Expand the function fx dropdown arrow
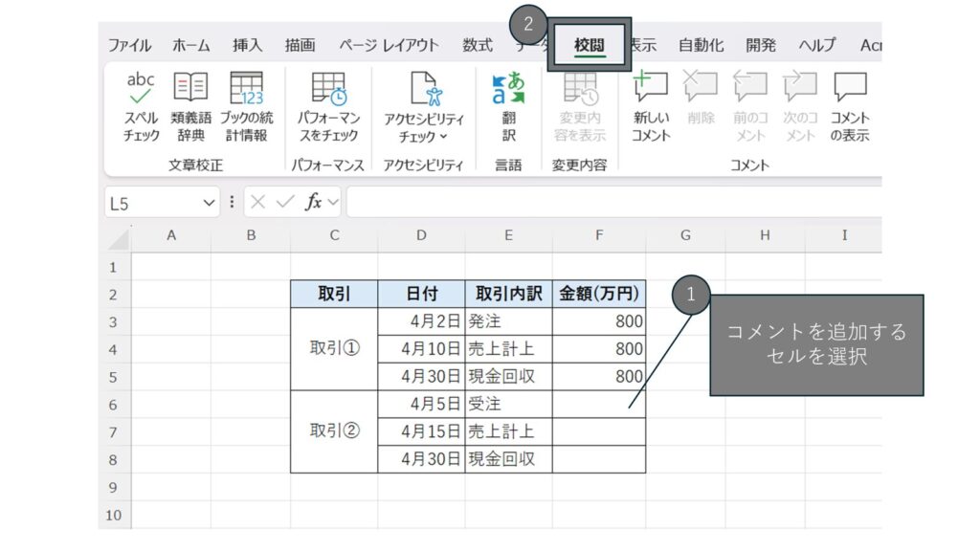 point(333,203)
